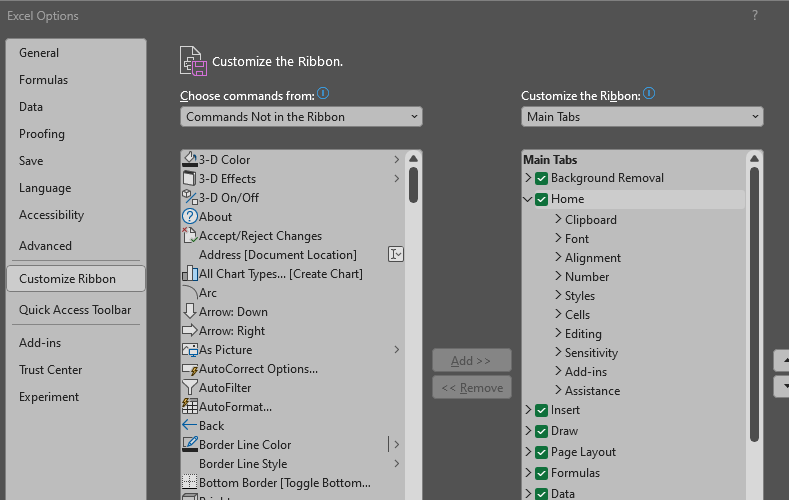The image size is (789, 500).
Task: Expand the Clipboard group
Action: click(558, 219)
